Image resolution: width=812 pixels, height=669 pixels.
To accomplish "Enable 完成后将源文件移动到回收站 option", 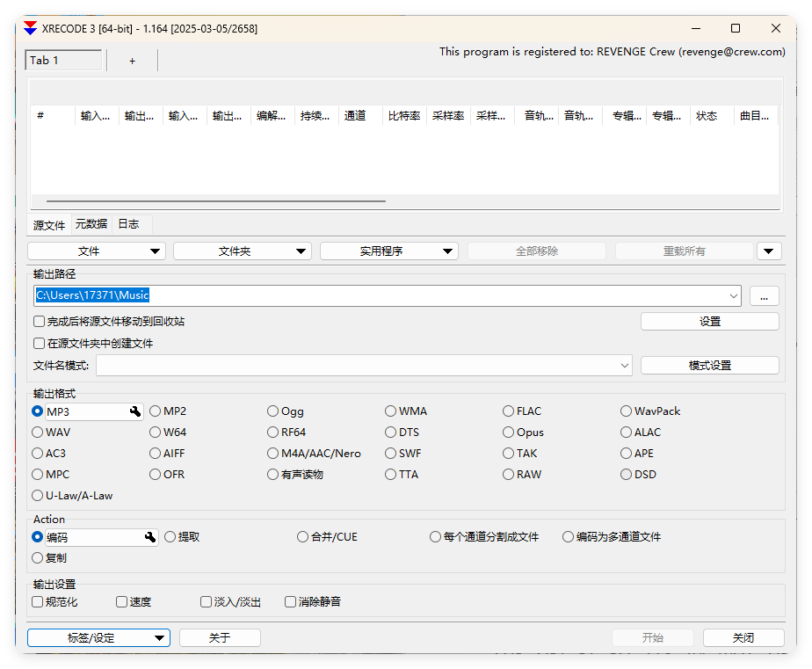I will 39,321.
